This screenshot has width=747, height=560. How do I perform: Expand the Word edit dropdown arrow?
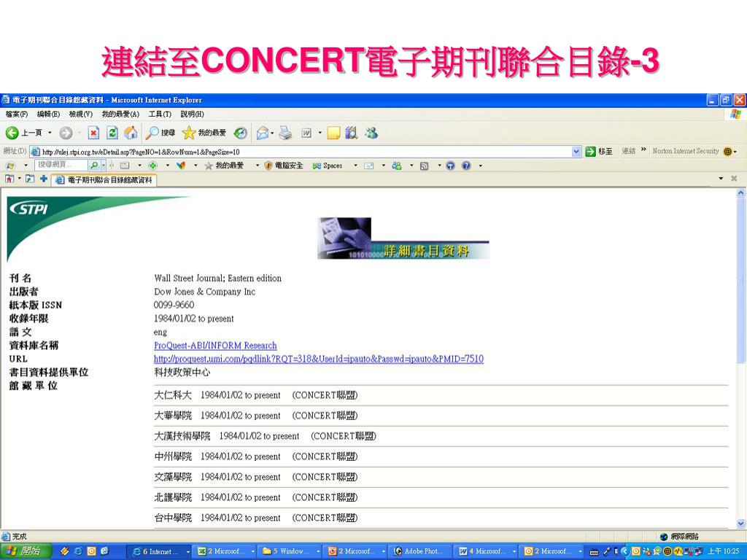320,133
